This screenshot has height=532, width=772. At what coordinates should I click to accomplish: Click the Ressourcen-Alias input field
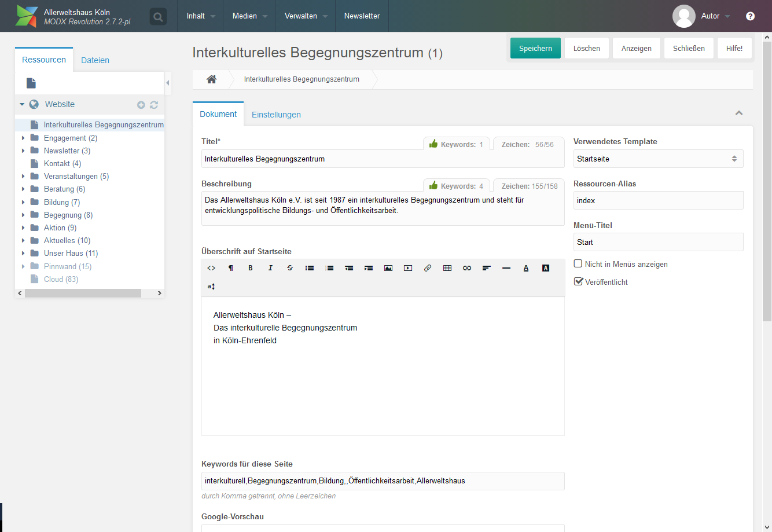pyautogui.click(x=658, y=200)
